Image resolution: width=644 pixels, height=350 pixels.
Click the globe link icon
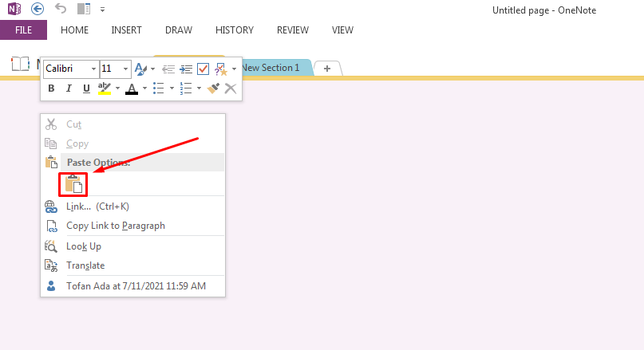[51, 206]
